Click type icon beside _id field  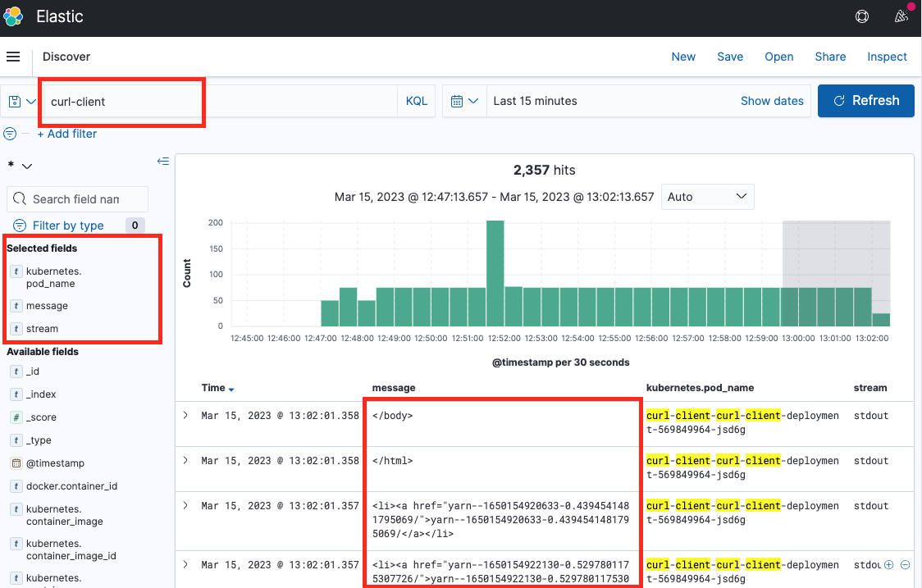point(16,371)
